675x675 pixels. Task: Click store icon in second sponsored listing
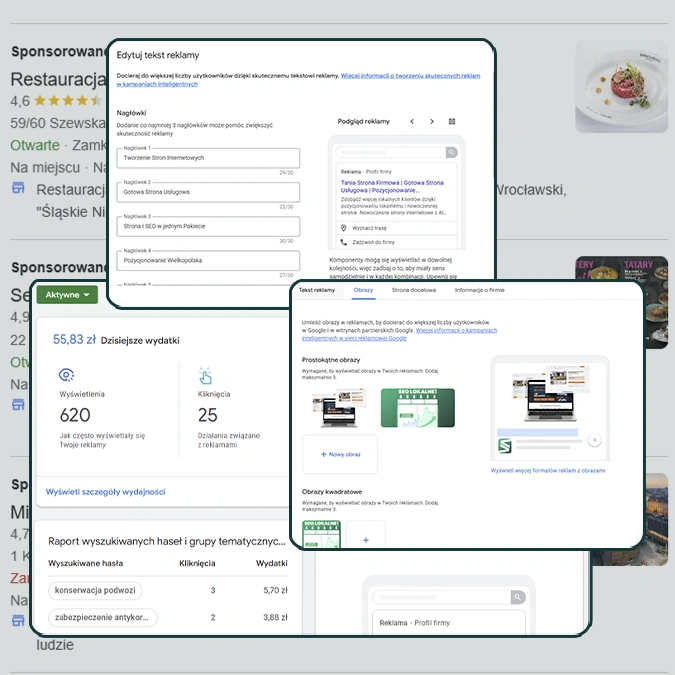[18, 405]
